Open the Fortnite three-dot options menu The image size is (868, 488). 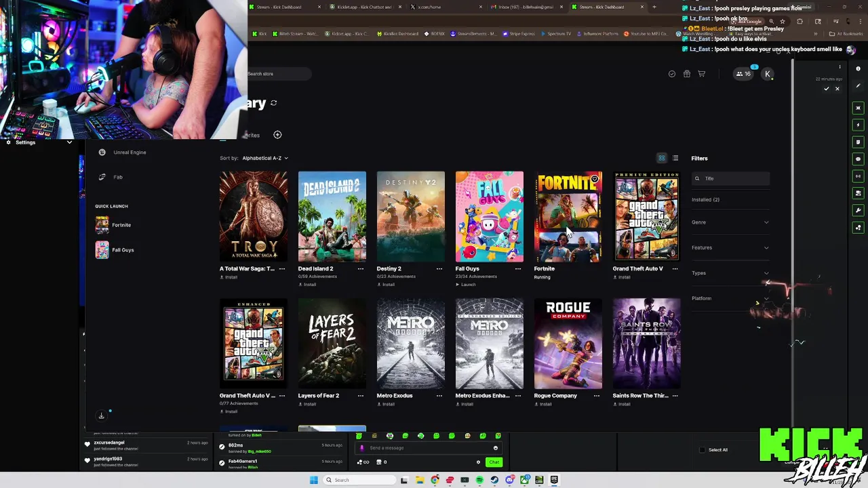coord(596,268)
